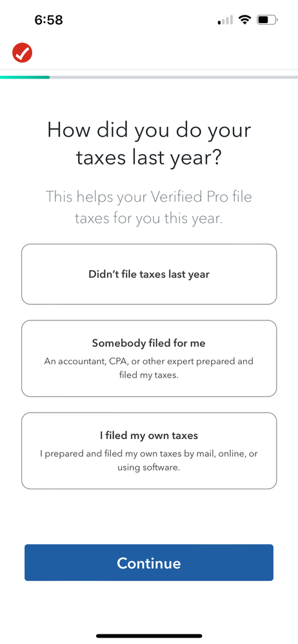Screen dimensions: 298x644
Task: Select "Didn't file taxes last year" option
Action: point(149,274)
